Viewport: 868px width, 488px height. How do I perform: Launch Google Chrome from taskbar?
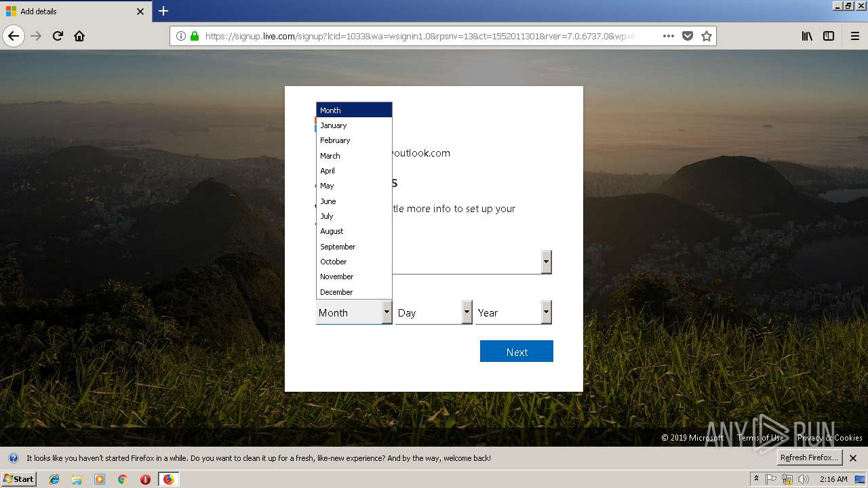coord(122,479)
